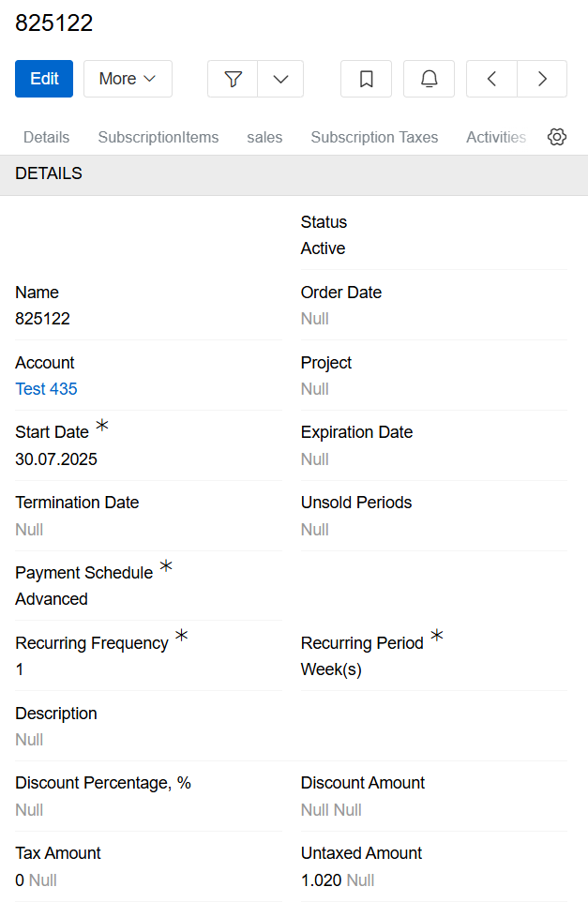Open tab settings gear icon
Image resolution: width=588 pixels, height=902 pixels.
pos(557,137)
